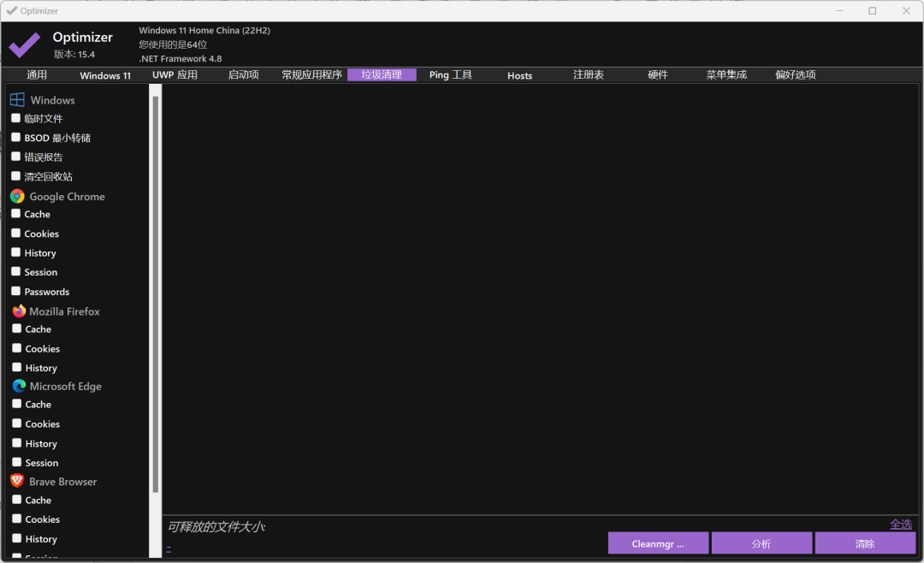Viewport: 924px width, 563px height.
Task: Check the BSOD 最小转储 option
Action: click(x=16, y=138)
